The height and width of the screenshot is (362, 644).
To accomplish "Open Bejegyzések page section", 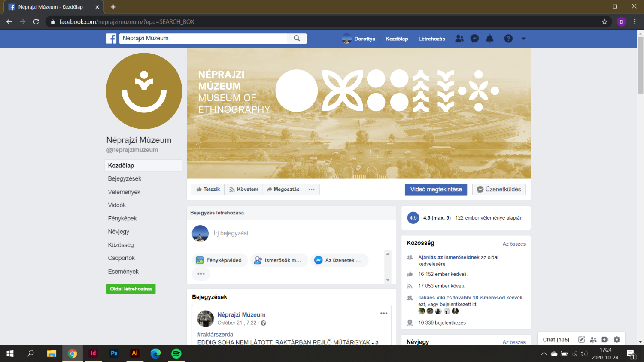I will pos(125,179).
